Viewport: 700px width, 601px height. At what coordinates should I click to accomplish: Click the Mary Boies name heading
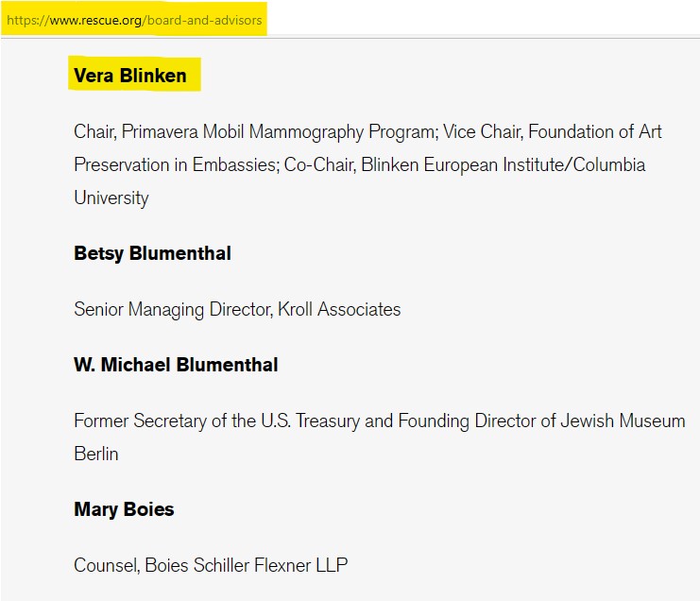click(124, 509)
